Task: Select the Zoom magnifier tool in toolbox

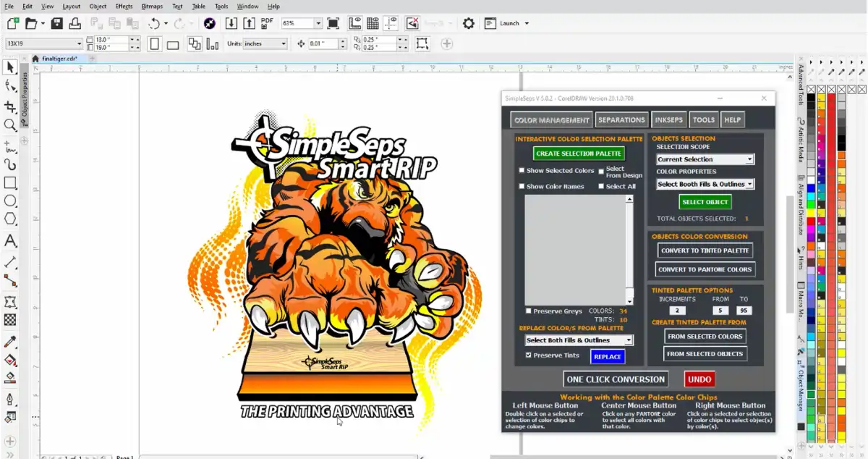Action: pyautogui.click(x=10, y=125)
